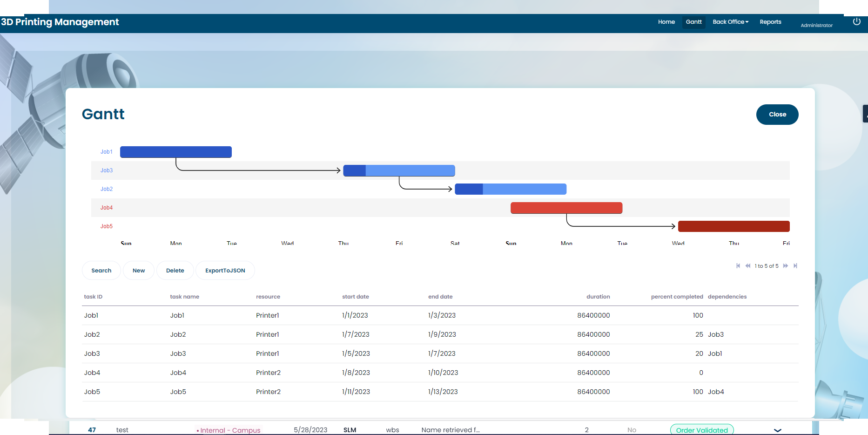Go to first page of results
The image size is (868, 435).
[x=738, y=266]
